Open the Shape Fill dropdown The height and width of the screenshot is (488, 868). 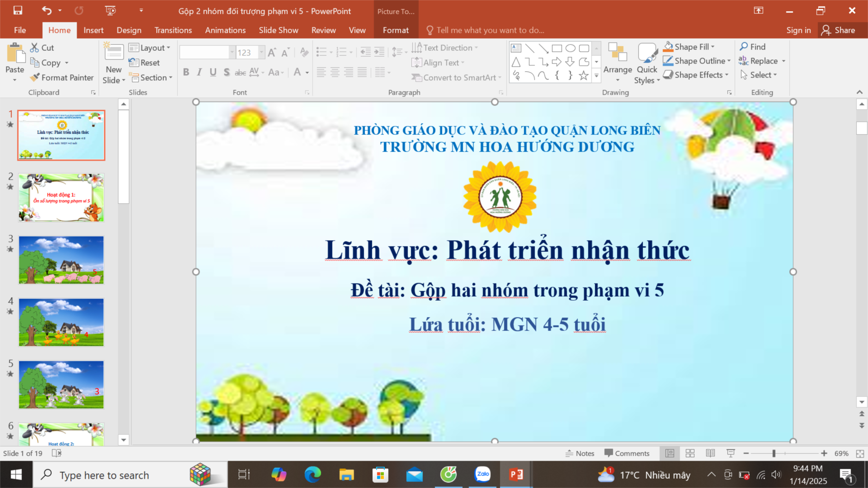(x=713, y=47)
